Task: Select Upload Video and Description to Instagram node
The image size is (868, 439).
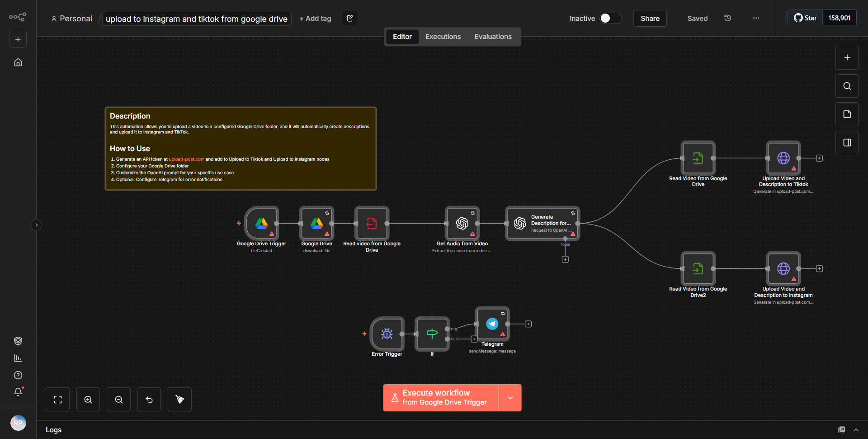Action: click(783, 268)
